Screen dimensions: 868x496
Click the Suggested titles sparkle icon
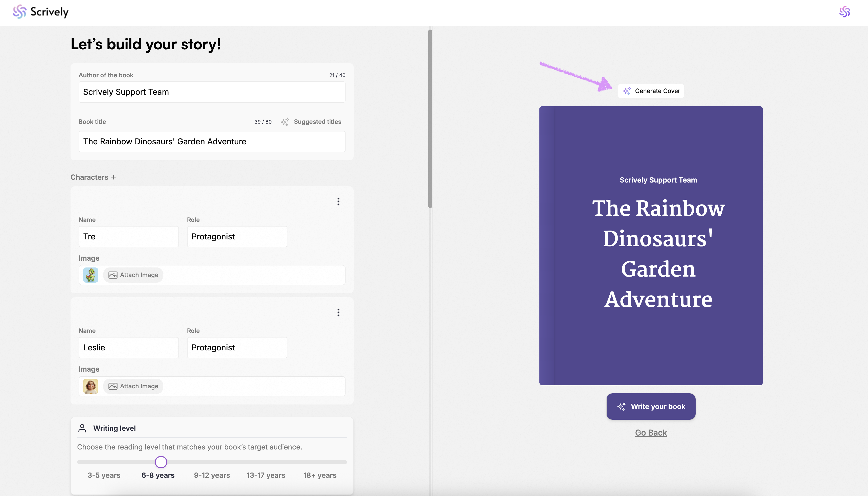click(285, 122)
